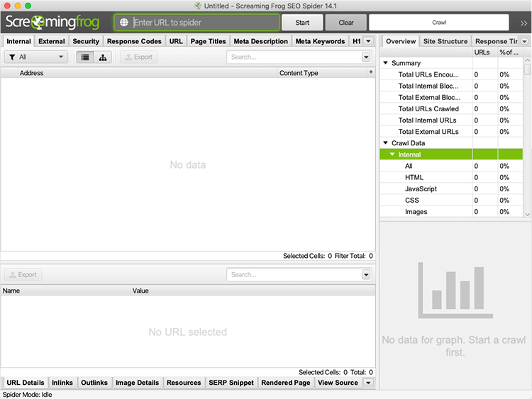Open the Site Structure tab
The height and width of the screenshot is (399, 532).
pyautogui.click(x=445, y=41)
